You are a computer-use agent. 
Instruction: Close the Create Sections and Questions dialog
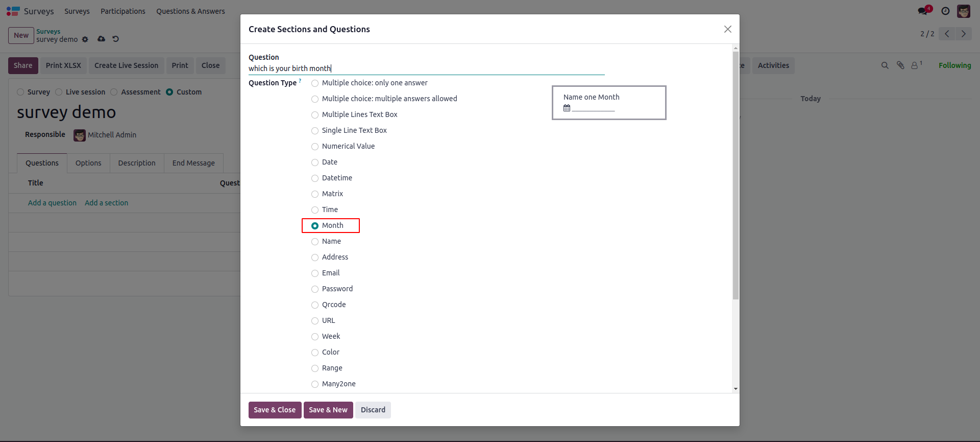tap(727, 29)
